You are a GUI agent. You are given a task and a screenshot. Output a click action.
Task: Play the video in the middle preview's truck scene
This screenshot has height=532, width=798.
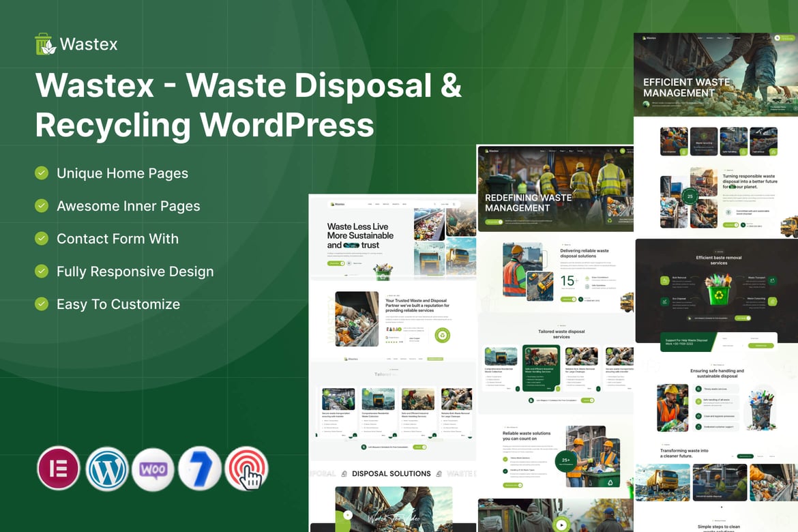561,524
